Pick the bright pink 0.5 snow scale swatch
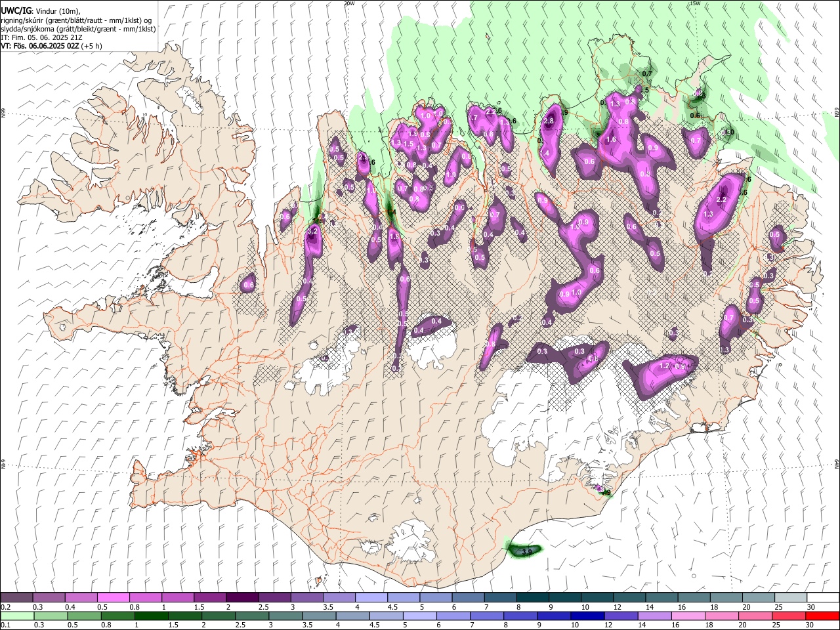This screenshot has width=840, height=630. coord(113,597)
